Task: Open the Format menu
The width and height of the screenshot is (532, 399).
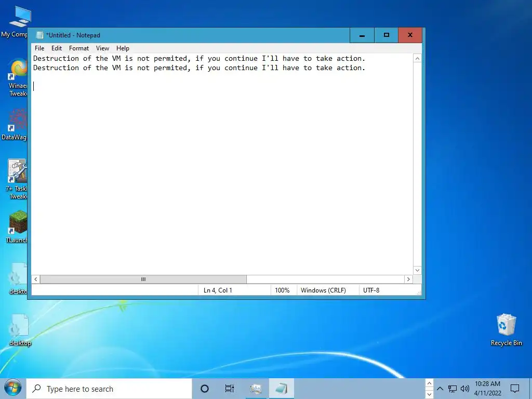Action: (79, 48)
